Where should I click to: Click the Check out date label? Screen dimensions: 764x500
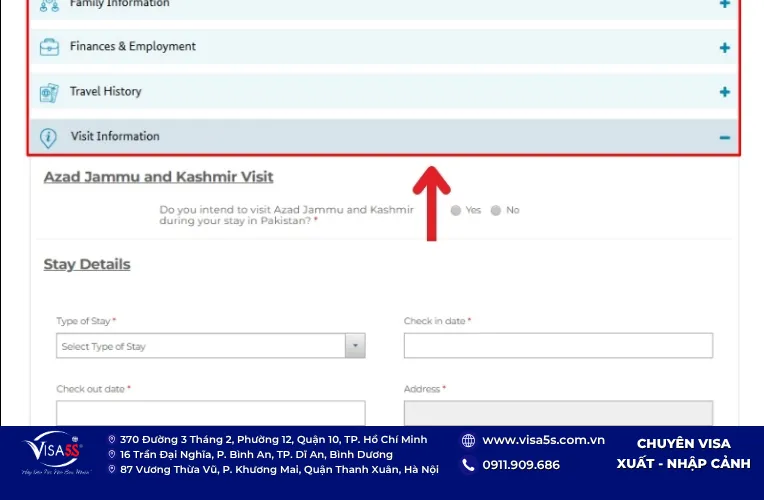click(x=93, y=389)
